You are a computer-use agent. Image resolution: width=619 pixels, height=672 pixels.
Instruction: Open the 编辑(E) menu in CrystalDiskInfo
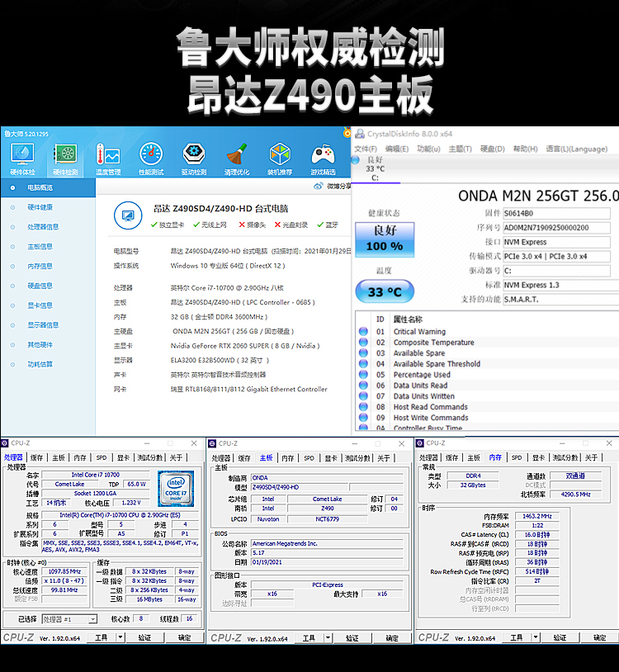(397, 149)
